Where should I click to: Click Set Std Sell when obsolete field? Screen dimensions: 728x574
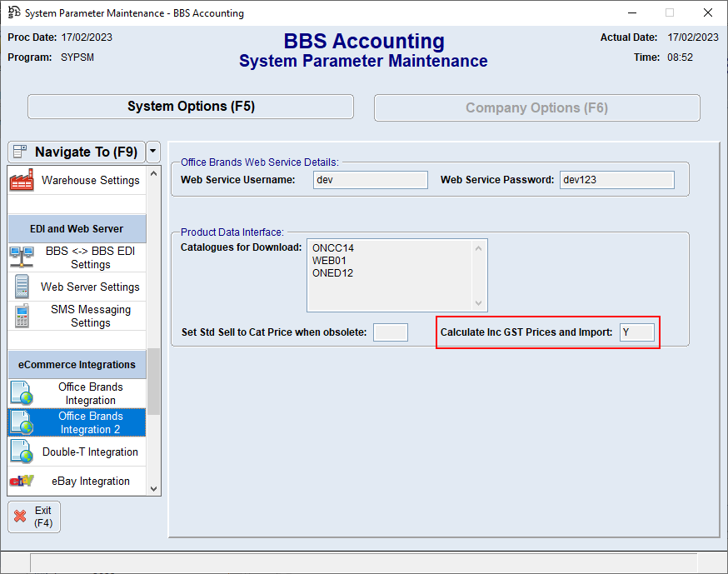[390, 332]
